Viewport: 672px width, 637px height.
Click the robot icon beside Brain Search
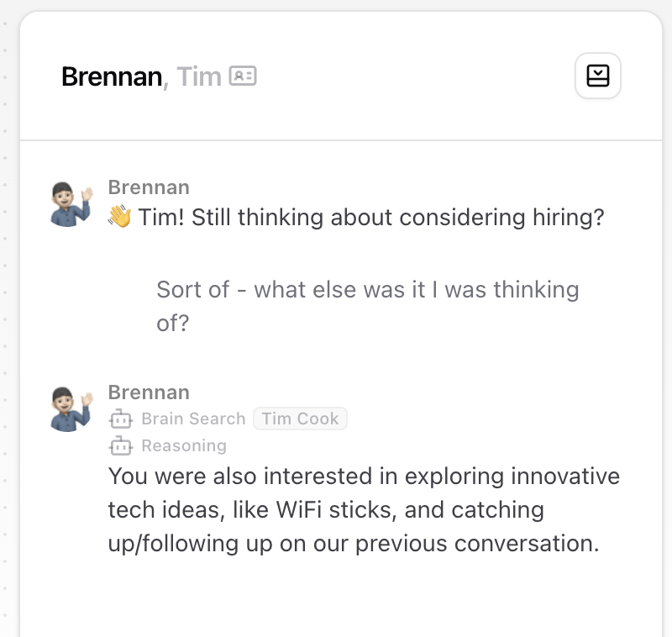[x=121, y=419]
